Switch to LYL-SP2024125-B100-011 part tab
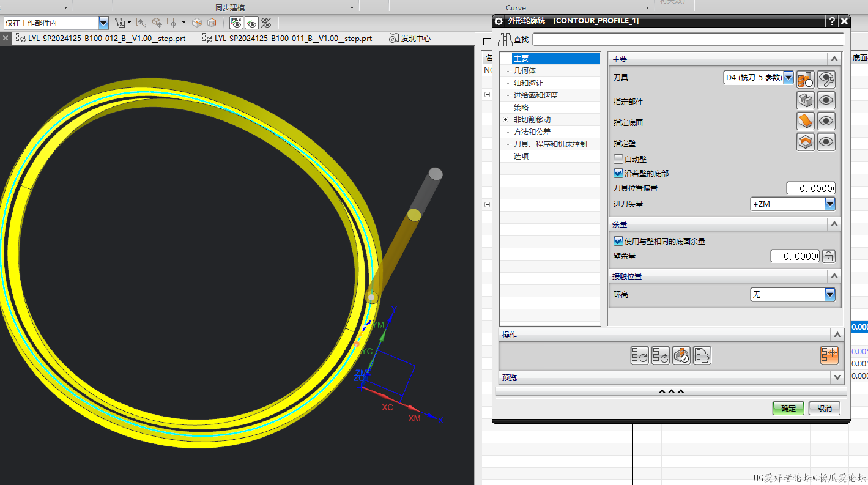 tap(287, 38)
